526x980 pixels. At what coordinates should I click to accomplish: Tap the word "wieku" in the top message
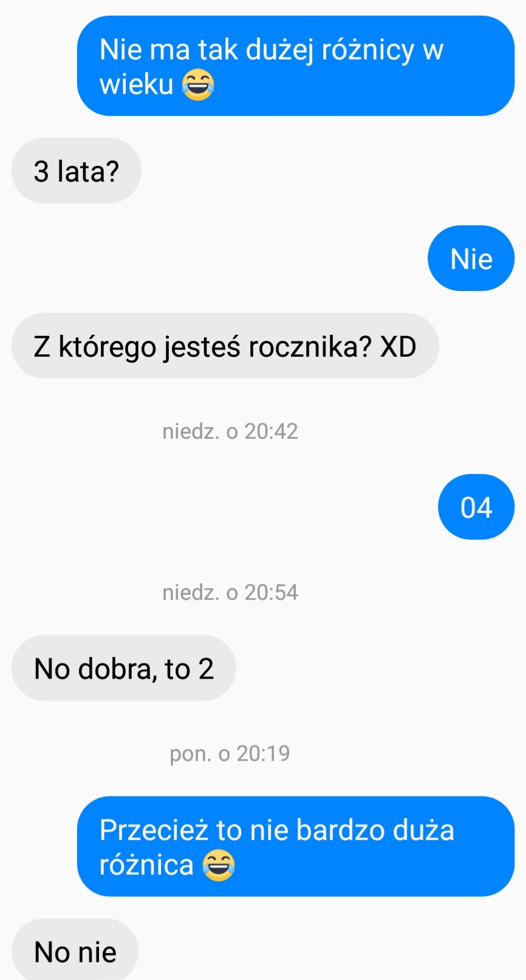pos(137,84)
